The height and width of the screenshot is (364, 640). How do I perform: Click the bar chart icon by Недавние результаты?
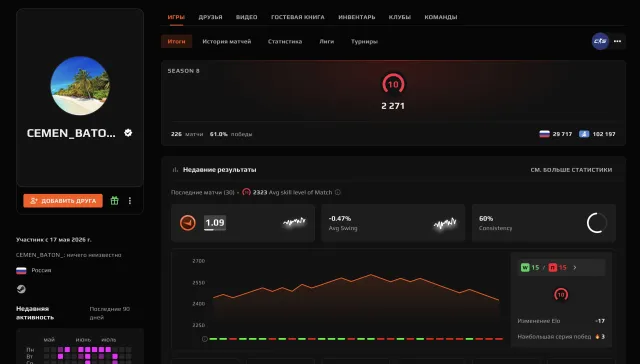click(x=176, y=170)
